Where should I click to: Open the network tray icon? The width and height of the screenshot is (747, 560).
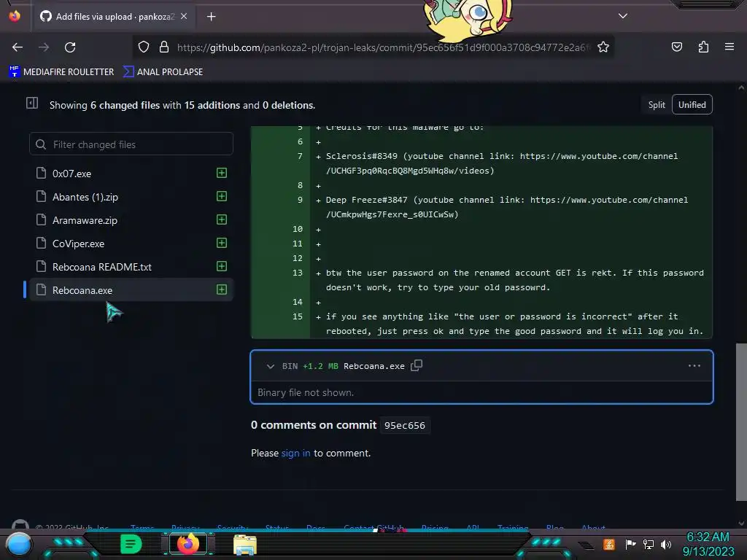[x=648, y=544]
